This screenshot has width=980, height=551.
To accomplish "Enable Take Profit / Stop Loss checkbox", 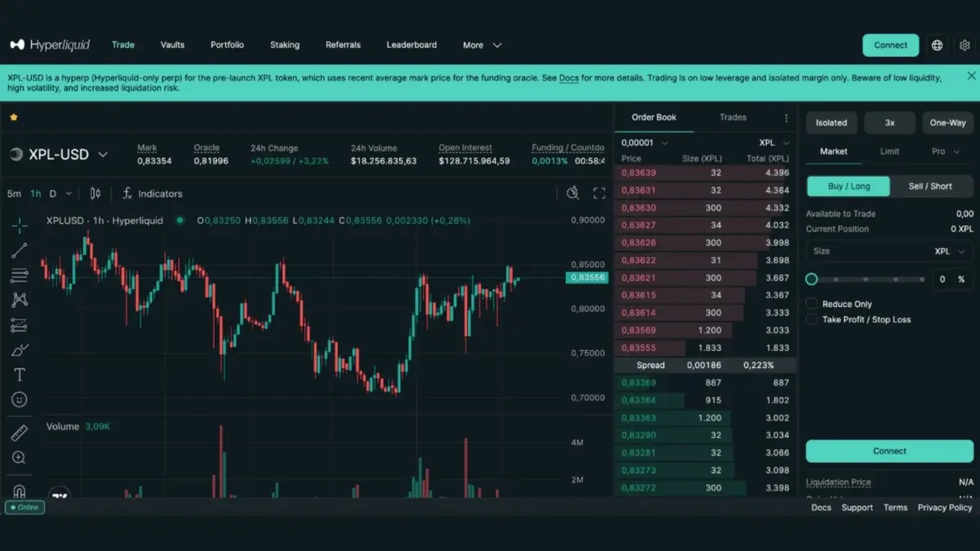I will pyautogui.click(x=812, y=319).
